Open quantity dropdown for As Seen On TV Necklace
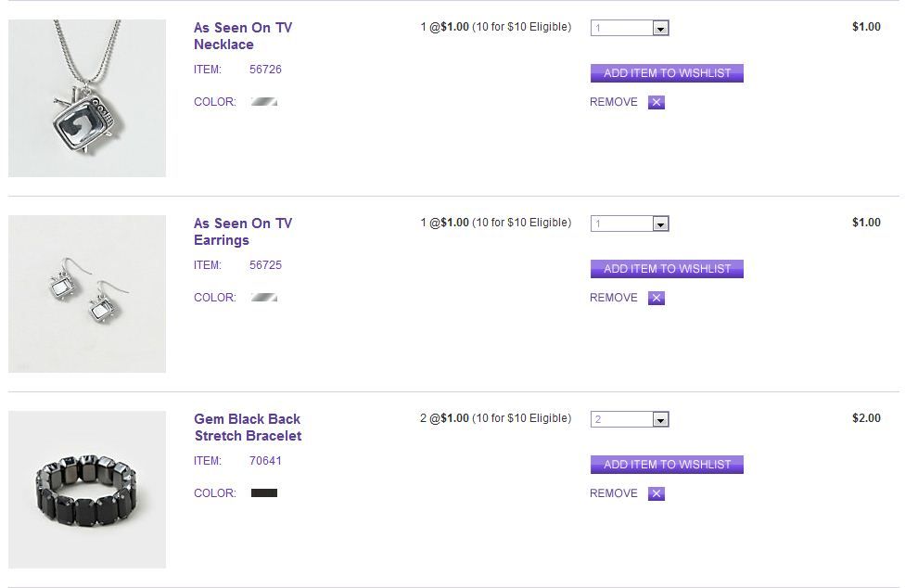 click(x=660, y=29)
